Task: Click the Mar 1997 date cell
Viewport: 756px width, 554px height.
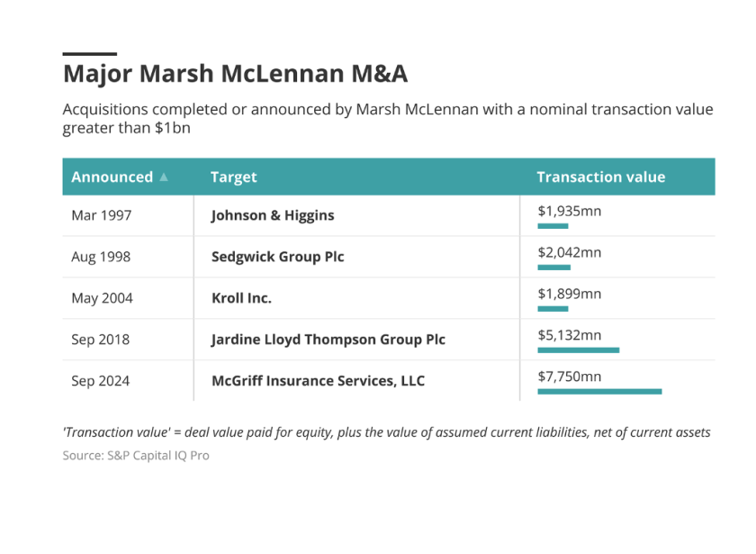Action: [x=101, y=215]
